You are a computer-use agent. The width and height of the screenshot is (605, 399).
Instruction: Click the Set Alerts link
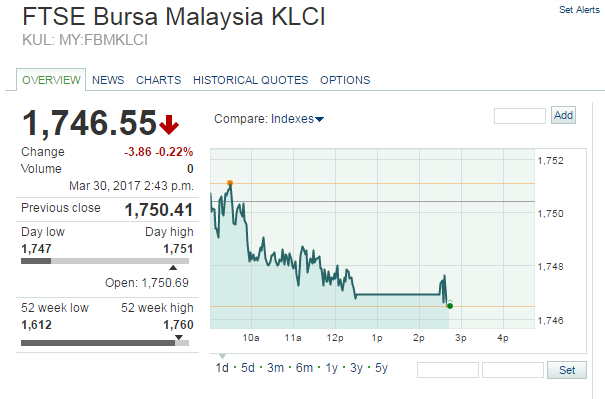click(579, 10)
